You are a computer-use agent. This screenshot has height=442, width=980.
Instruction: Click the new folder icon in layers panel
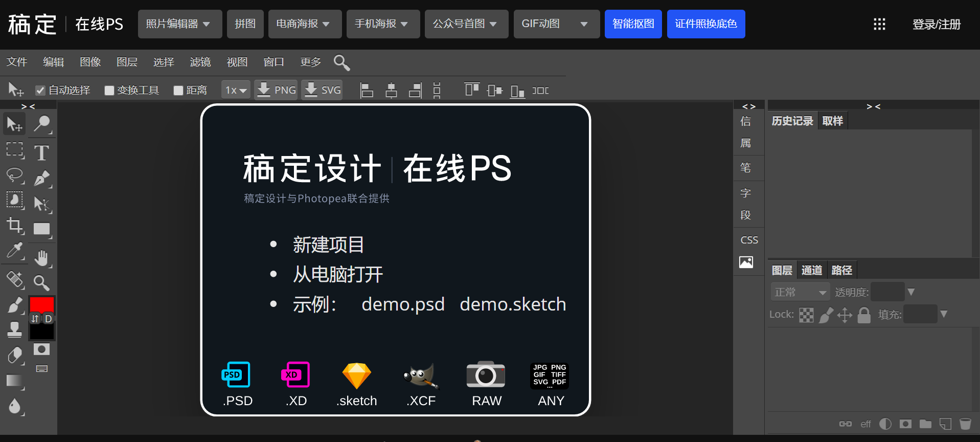coord(925,424)
